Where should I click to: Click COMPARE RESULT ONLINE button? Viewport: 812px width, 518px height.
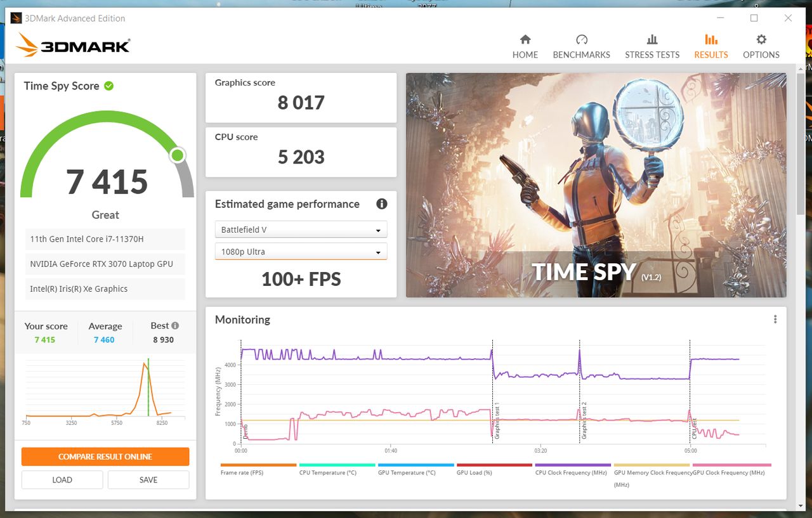[105, 456]
